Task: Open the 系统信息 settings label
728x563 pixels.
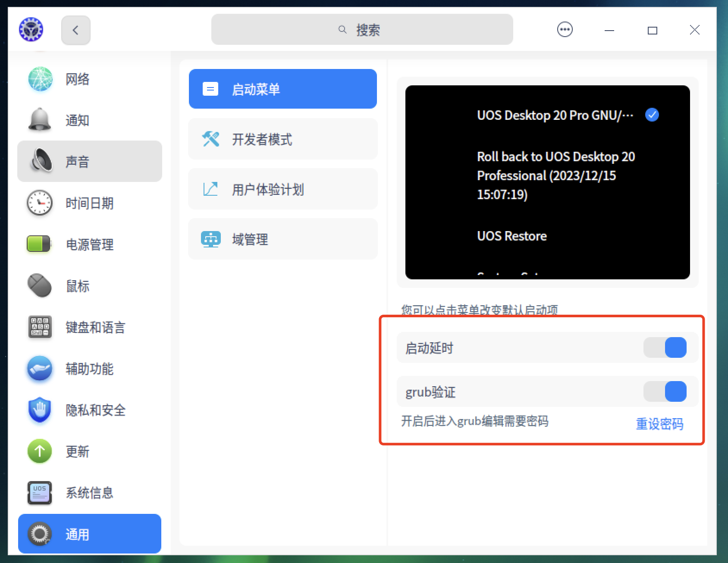Action: [90, 493]
